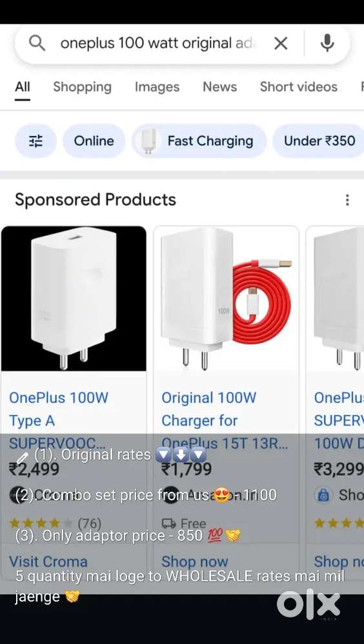Open the search filters sliders icon
364x644 pixels.
click(35, 141)
